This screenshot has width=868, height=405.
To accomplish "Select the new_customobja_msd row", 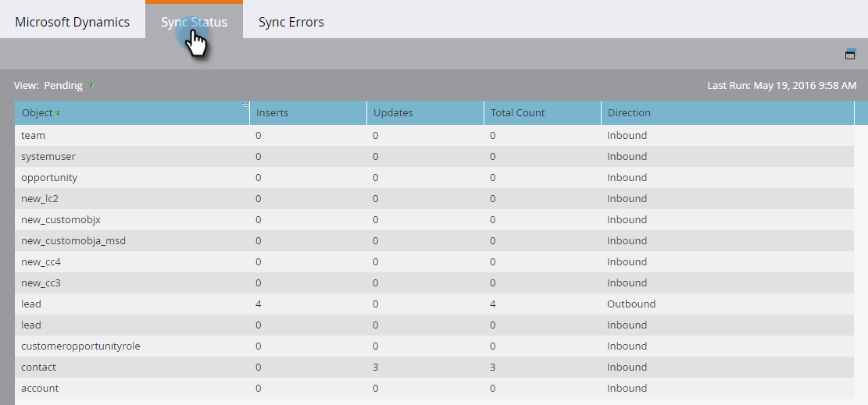I will tap(434, 240).
